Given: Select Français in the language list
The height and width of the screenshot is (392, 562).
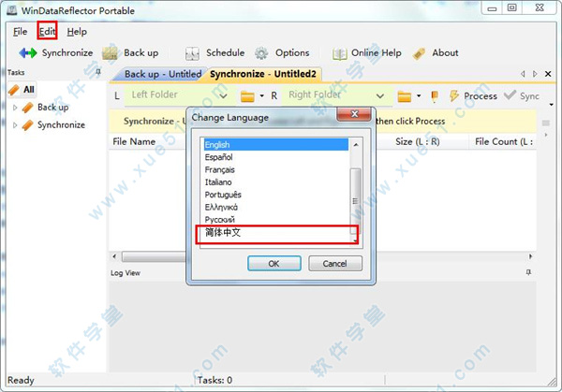Looking at the screenshot, I should tap(276, 169).
